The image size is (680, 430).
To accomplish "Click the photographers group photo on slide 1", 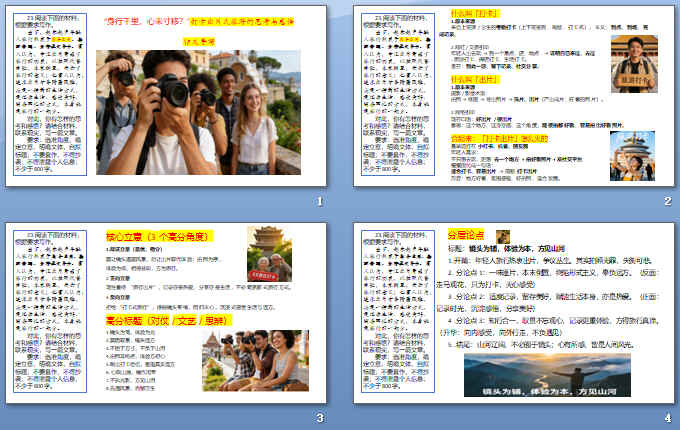I will 189,112.
